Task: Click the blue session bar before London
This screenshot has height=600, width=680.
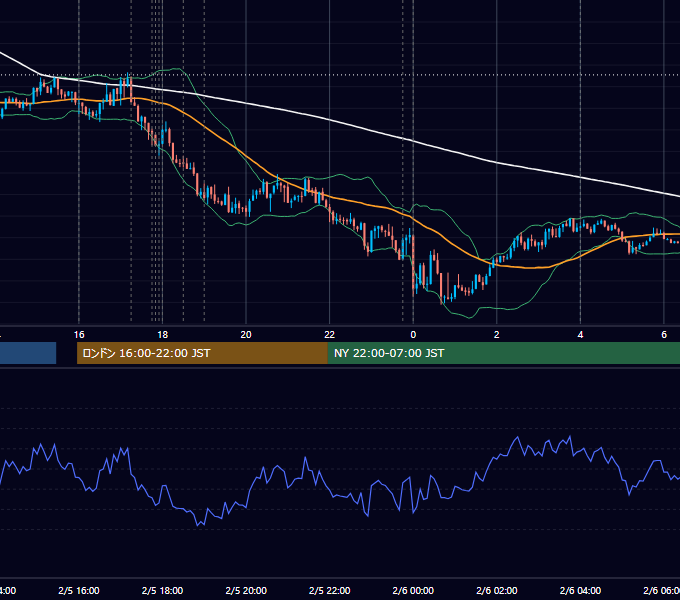Action: [x=28, y=353]
